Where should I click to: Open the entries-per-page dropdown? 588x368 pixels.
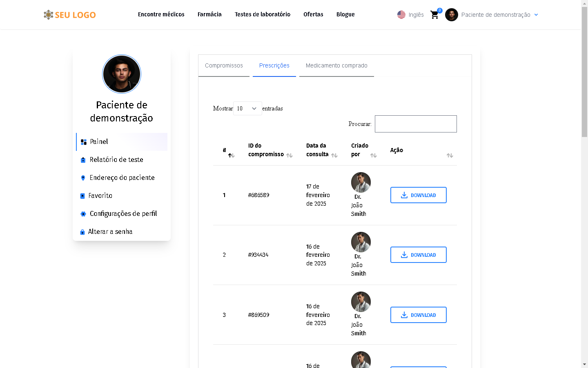(x=247, y=108)
